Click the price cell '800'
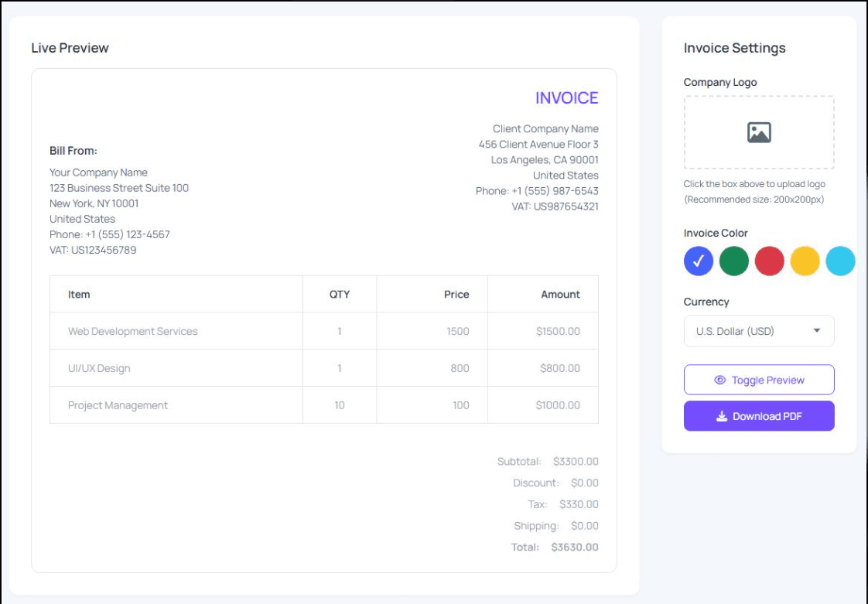This screenshot has height=604, width=868. coord(460,368)
